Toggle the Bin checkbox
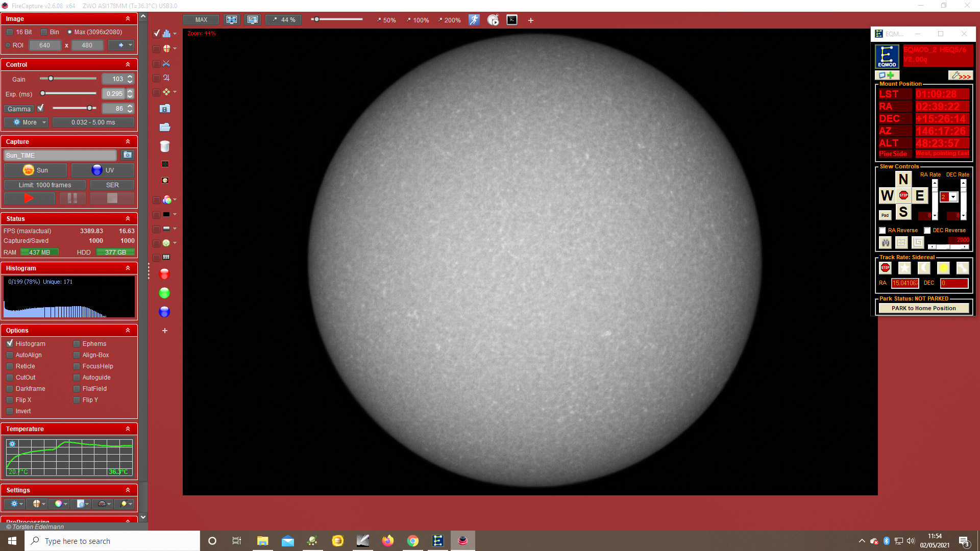The image size is (980, 551). (44, 32)
